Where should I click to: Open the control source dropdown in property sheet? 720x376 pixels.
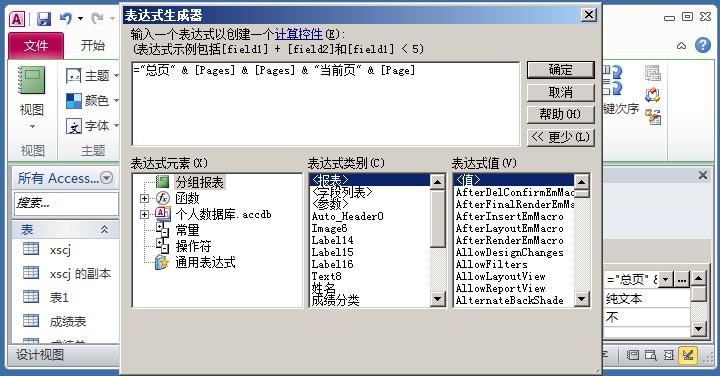[666, 279]
